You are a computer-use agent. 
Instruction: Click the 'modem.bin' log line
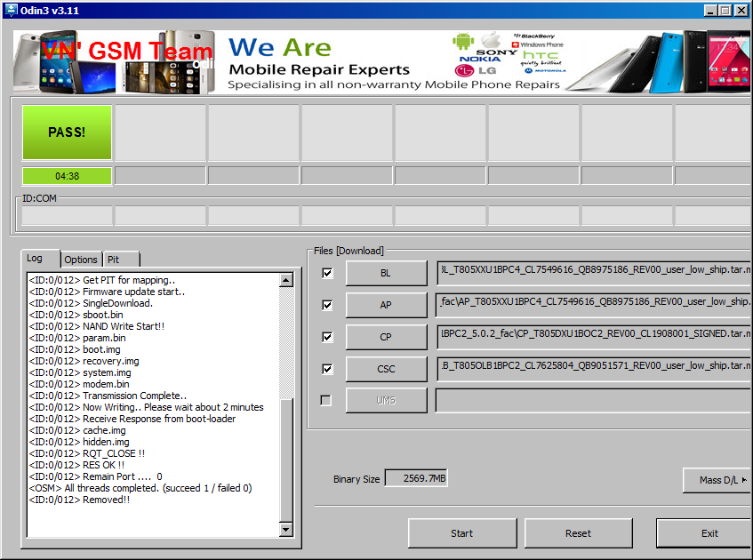[79, 384]
